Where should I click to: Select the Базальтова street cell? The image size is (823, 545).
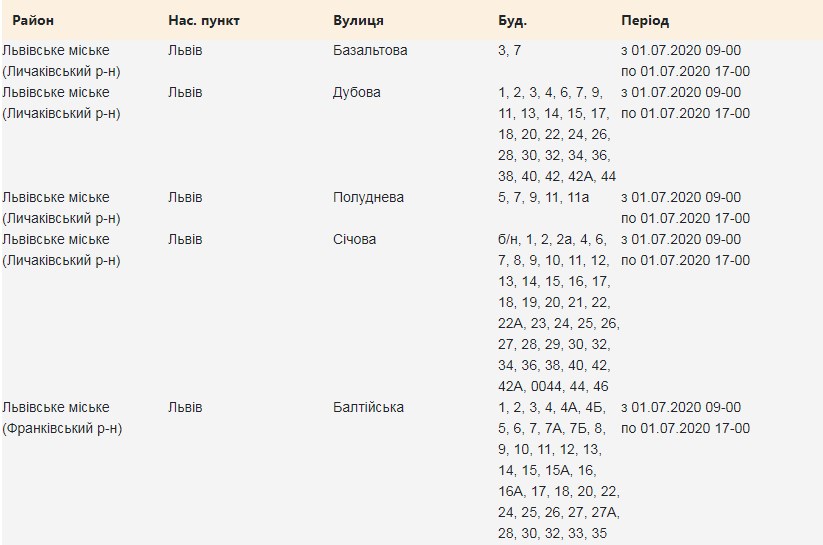370,50
